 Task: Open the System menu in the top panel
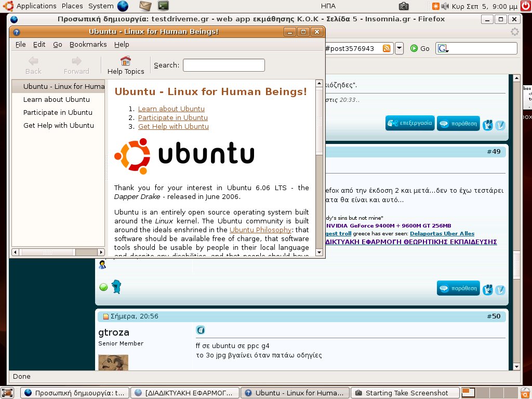point(101,6)
